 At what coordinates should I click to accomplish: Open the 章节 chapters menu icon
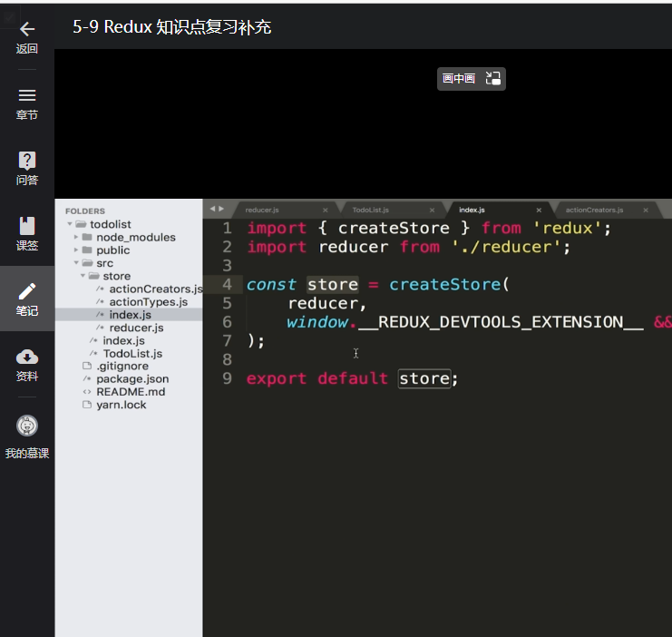(x=27, y=95)
